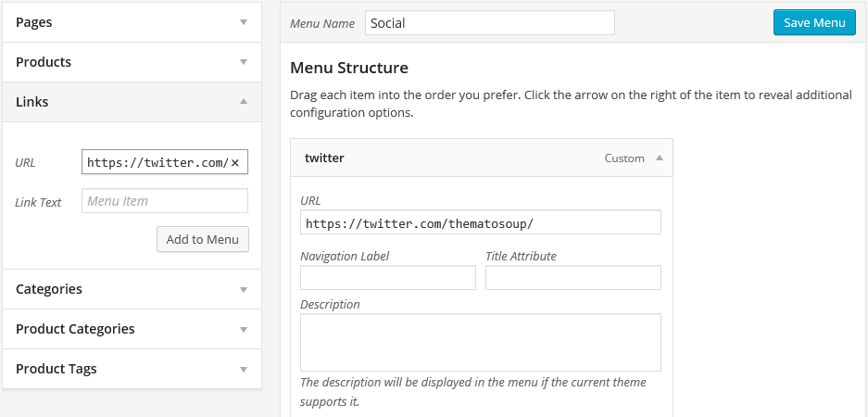This screenshot has width=868, height=417.
Task: Expand the Product Categories panel arrow
Action: coord(243,330)
